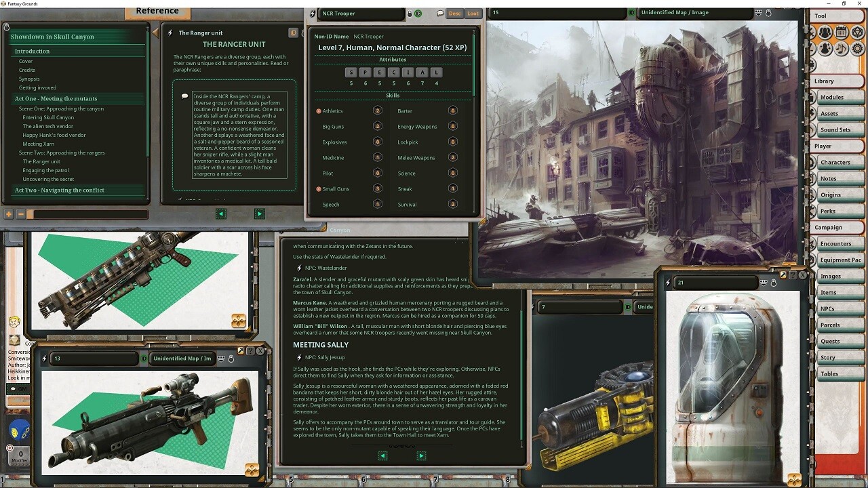Click the lock icon on NCR Trooper window

pos(410,14)
